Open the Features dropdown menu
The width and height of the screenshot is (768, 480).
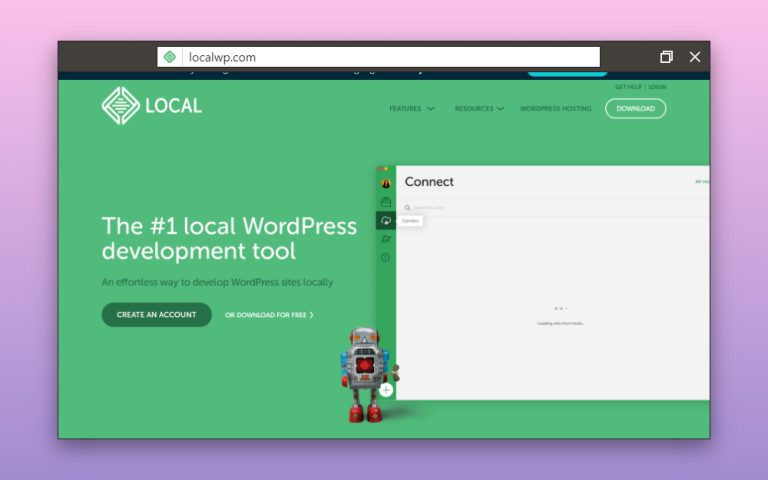(x=411, y=109)
